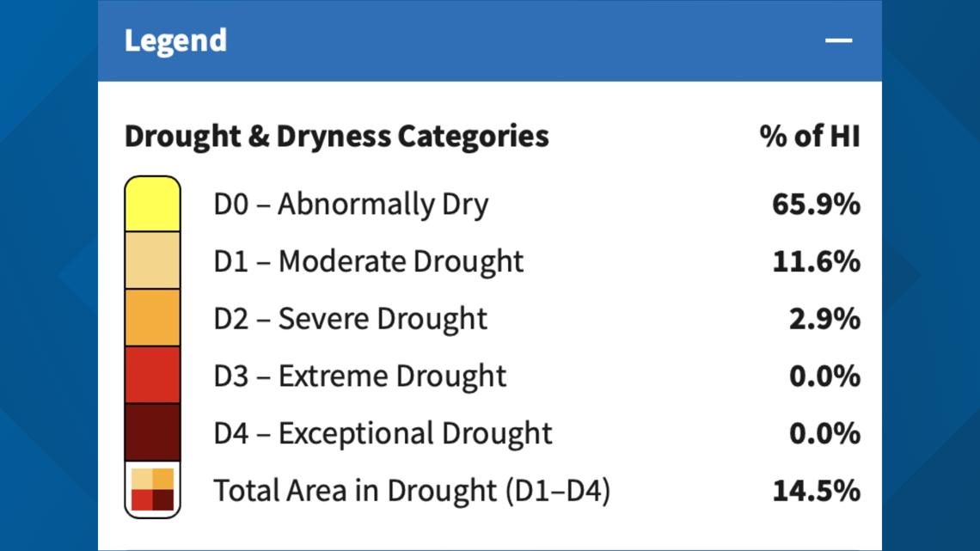
Task: Click the D3 – Extreme Drought label
Action: pyautogui.click(x=359, y=377)
